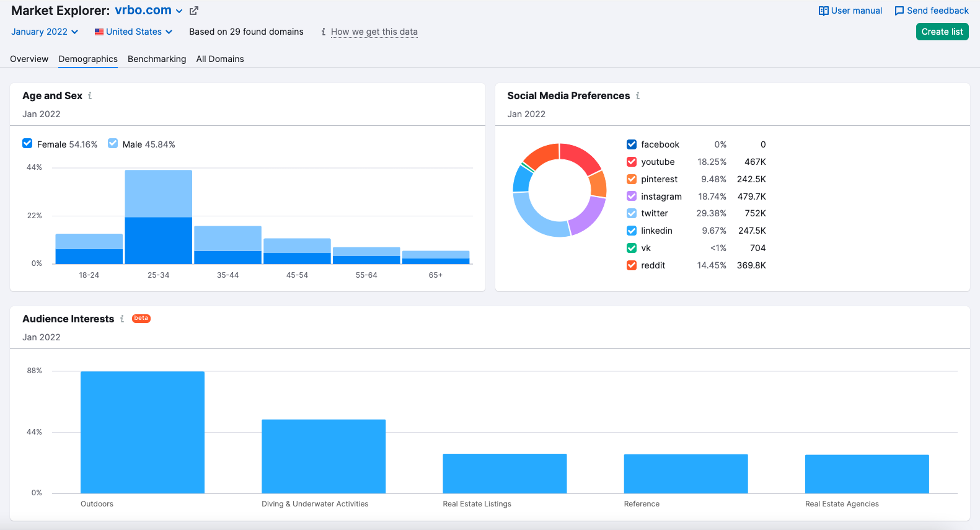
Task: Open the Send feedback link
Action: pos(932,11)
